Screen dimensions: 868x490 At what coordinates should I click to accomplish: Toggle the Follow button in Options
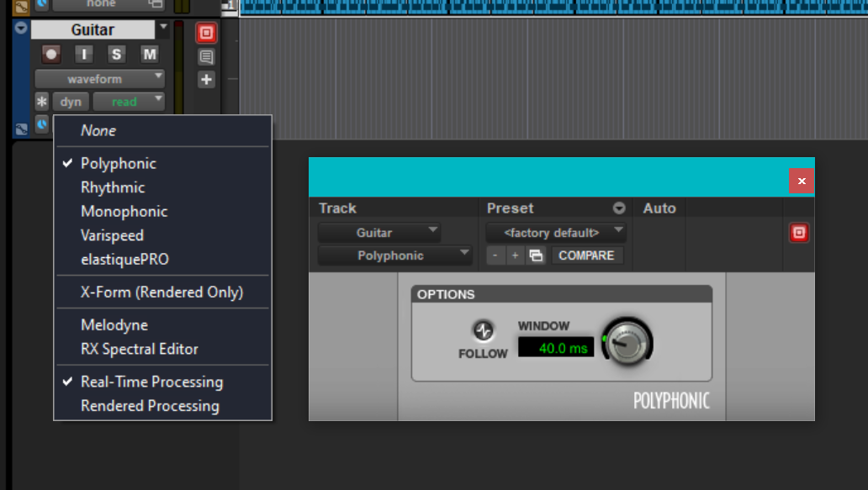[483, 331]
